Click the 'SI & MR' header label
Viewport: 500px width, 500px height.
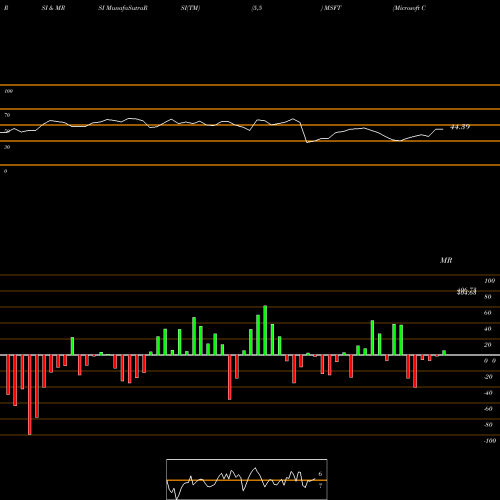click(x=53, y=8)
